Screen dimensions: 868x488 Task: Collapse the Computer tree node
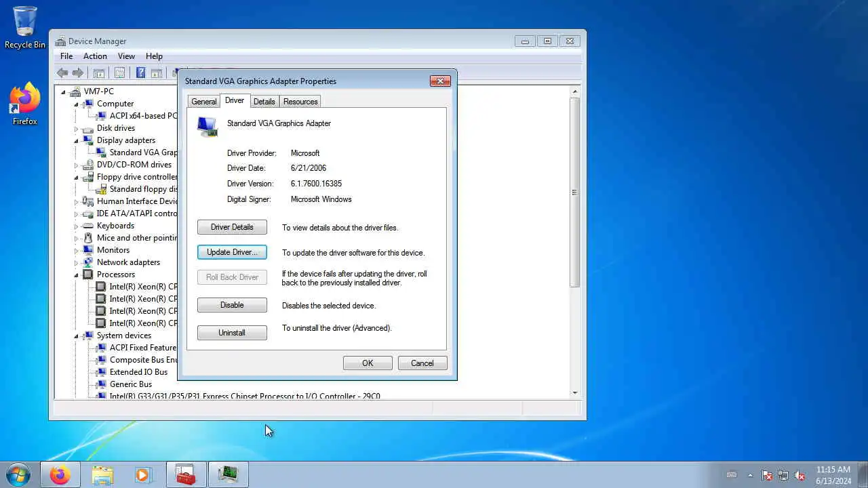click(x=76, y=104)
